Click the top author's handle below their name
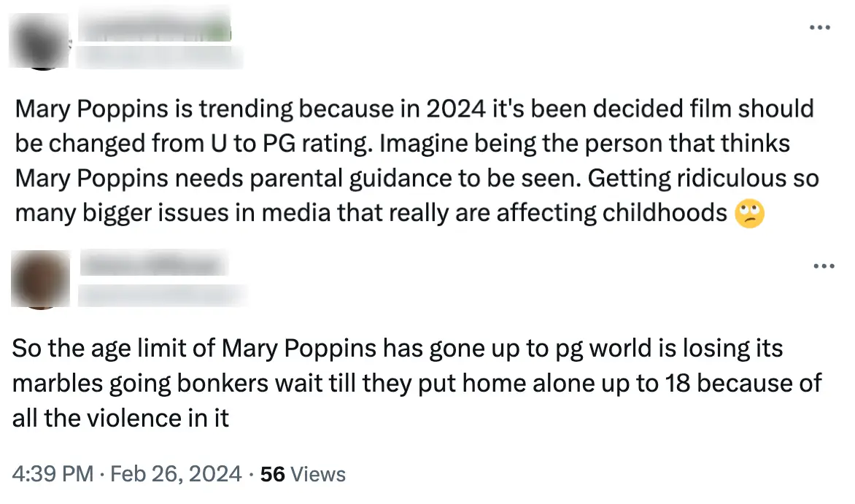The width and height of the screenshot is (855, 504). tap(159, 55)
